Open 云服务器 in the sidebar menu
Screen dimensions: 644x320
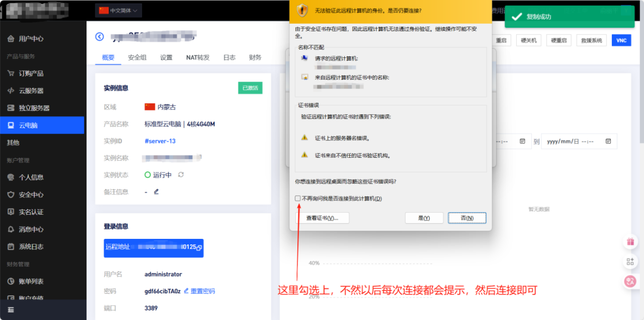tap(31, 91)
